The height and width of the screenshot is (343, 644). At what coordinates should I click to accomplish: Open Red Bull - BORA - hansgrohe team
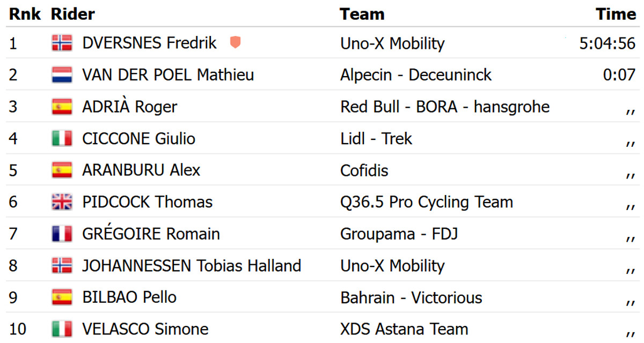coord(444,107)
